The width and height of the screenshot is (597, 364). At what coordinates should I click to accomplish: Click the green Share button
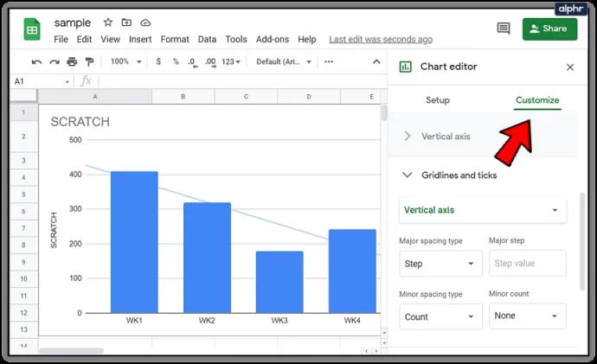coord(549,29)
